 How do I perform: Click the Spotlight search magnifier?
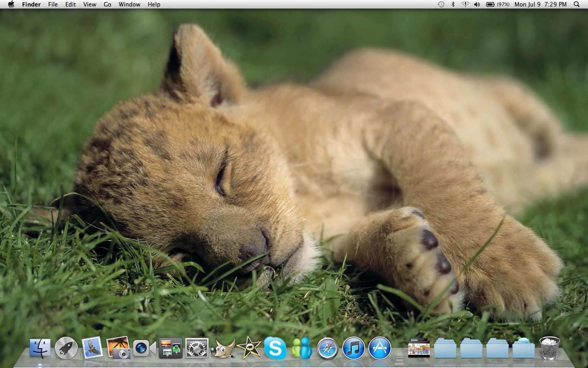[x=577, y=4]
